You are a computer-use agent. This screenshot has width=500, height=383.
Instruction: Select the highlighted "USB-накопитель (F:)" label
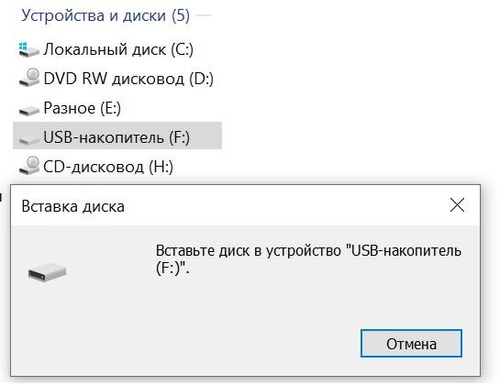(116, 137)
